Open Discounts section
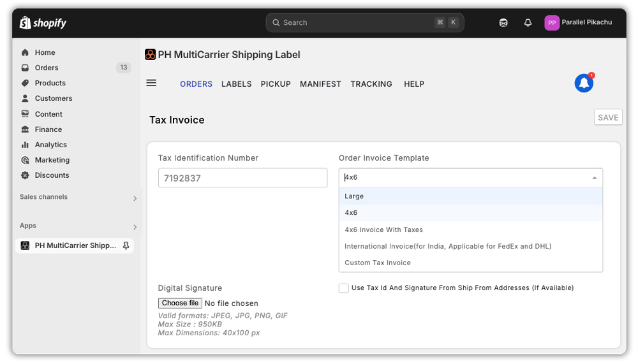638x364 pixels. click(x=52, y=175)
